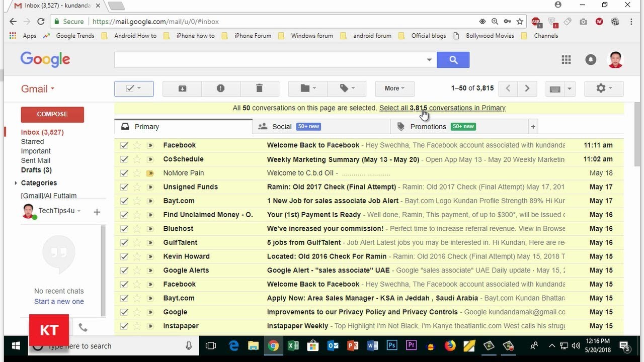This screenshot has height=362, width=644.
Task: Open the Move to folder dropdown
Action: point(308,88)
